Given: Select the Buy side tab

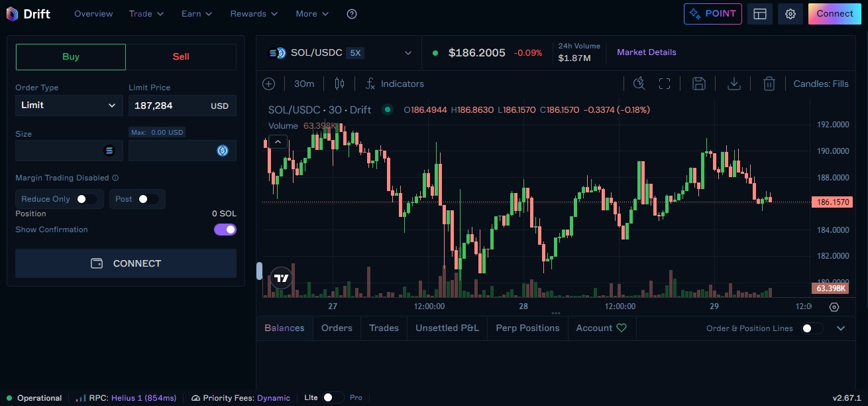Looking at the screenshot, I should [x=71, y=57].
